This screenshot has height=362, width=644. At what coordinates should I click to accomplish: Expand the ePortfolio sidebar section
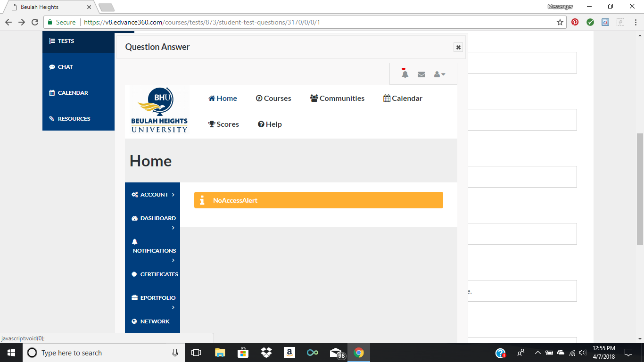pos(153,298)
